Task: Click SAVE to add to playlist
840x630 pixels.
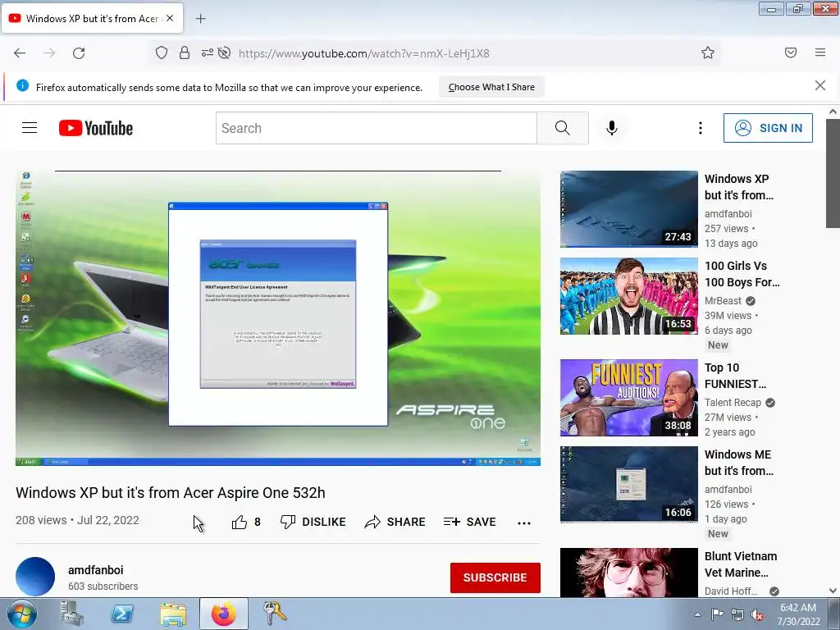Action: pyautogui.click(x=470, y=522)
